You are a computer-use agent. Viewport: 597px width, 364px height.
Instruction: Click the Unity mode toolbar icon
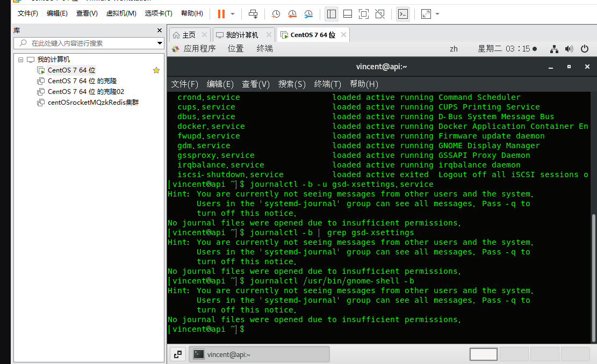coord(380,14)
